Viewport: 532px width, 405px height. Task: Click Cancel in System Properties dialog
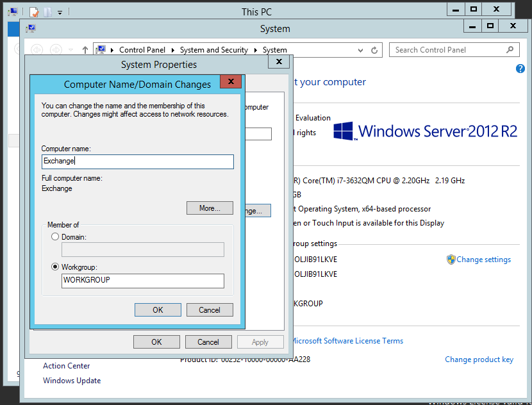(208, 342)
